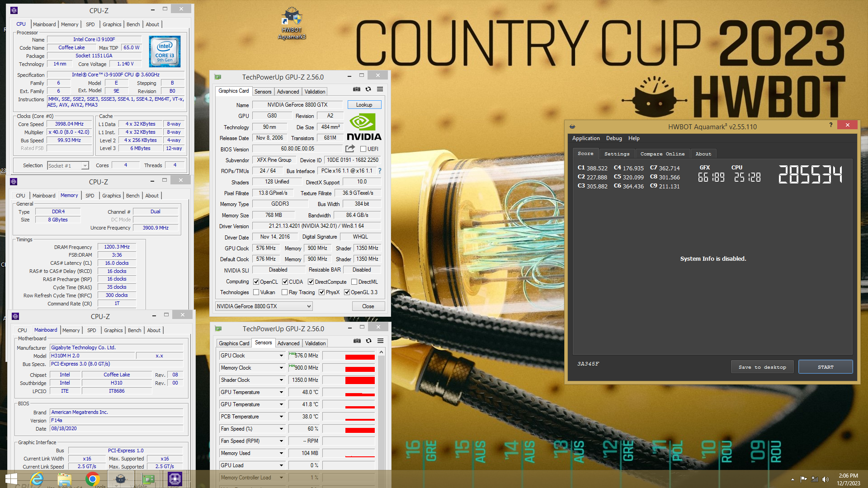Open the Debug menu in HWBOT Aquamark3
The height and width of the screenshot is (488, 868).
(x=614, y=138)
